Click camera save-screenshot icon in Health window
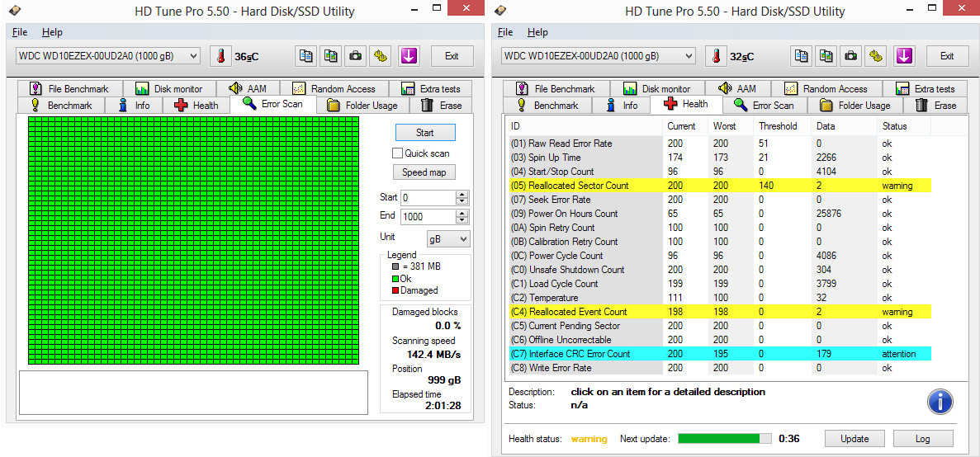Viewport: 980px width, 457px height. (x=850, y=55)
